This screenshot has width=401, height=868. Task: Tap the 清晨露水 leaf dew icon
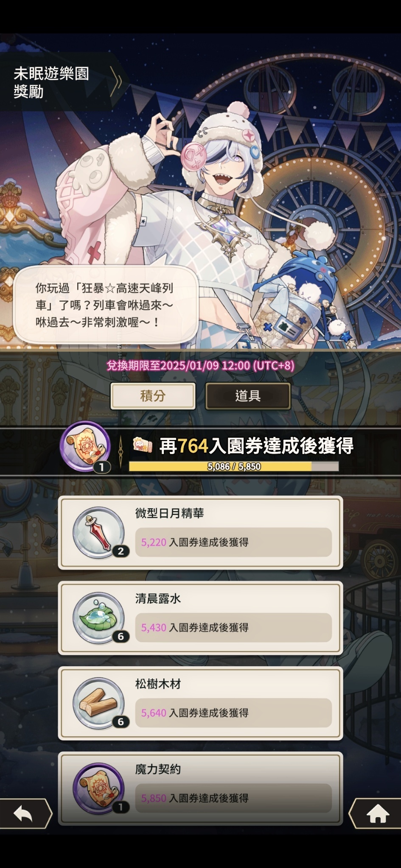[x=99, y=618]
